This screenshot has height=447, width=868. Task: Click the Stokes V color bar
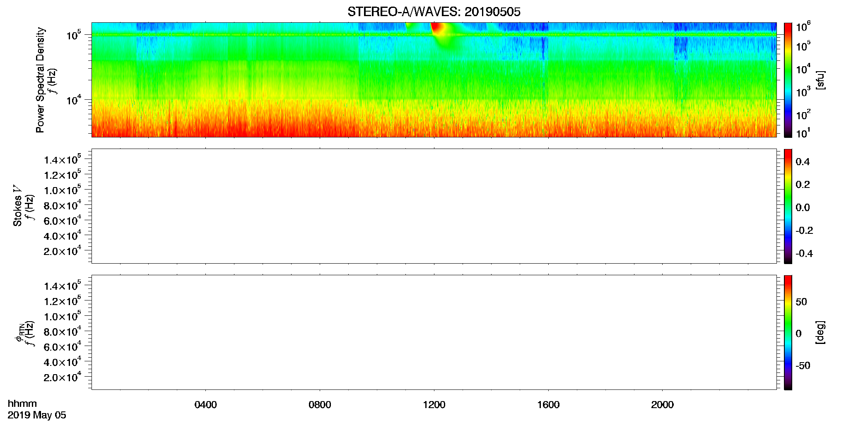pyautogui.click(x=788, y=206)
